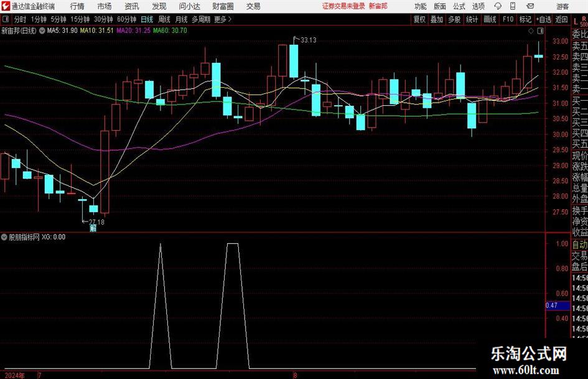The width and height of the screenshot is (588, 379).
Task: Click the 33.13 high price label
Action: [x=308, y=40]
